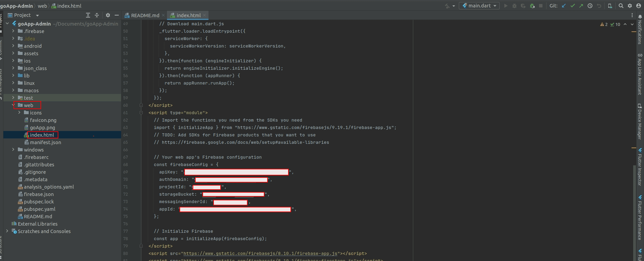Click the Git update project arrow icon

(564, 6)
